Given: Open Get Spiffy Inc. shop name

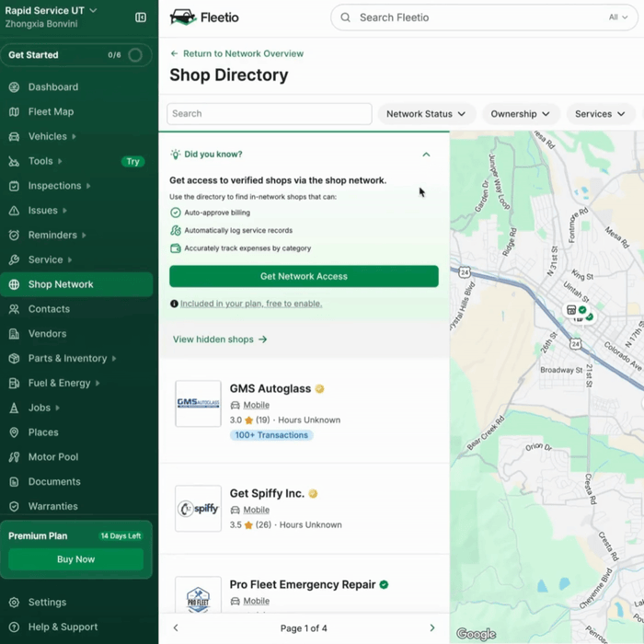Looking at the screenshot, I should pos(267,493).
